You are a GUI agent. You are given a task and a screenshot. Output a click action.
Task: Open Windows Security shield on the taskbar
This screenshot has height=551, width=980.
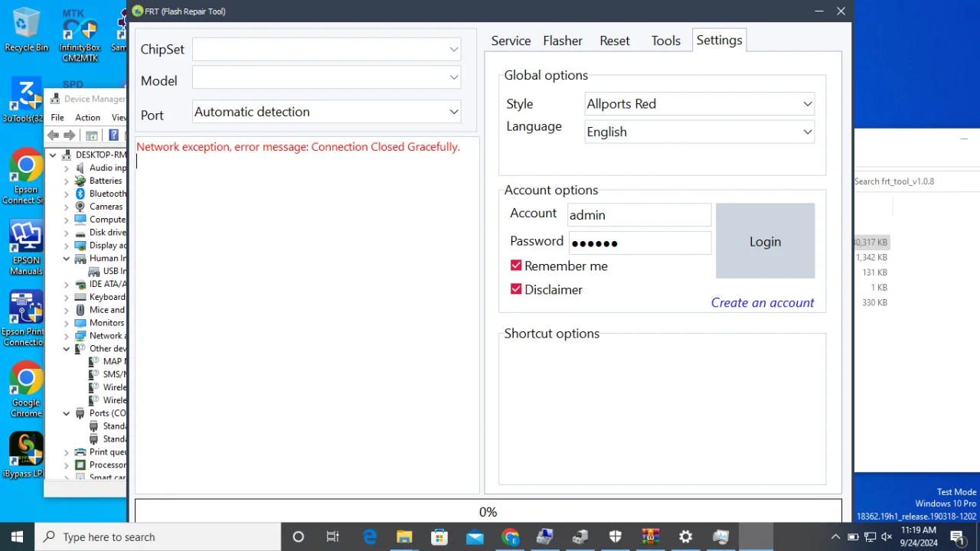[616, 536]
